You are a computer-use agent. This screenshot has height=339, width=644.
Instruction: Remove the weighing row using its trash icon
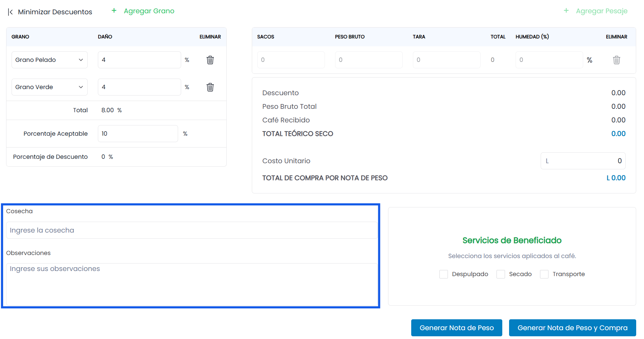pyautogui.click(x=616, y=60)
